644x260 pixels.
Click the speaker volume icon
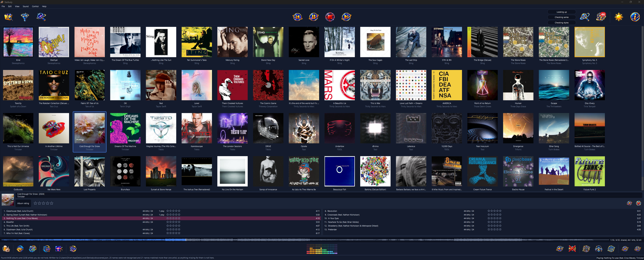coord(560,249)
